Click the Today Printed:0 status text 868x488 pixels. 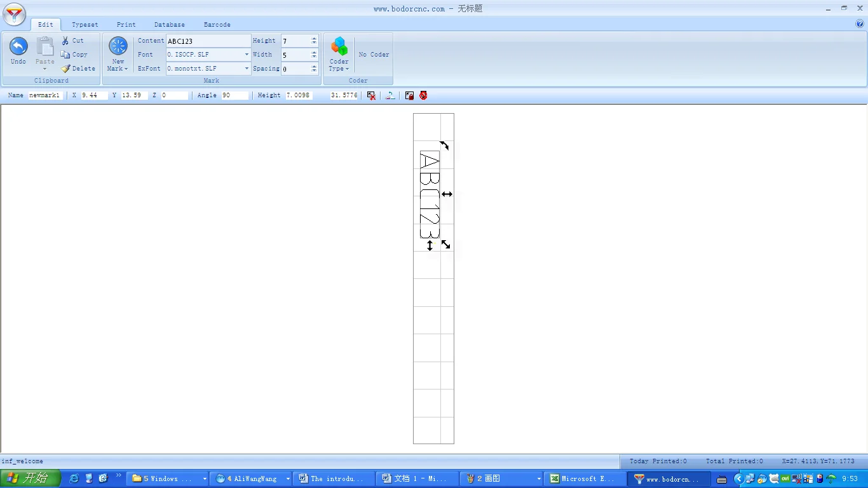(x=658, y=461)
